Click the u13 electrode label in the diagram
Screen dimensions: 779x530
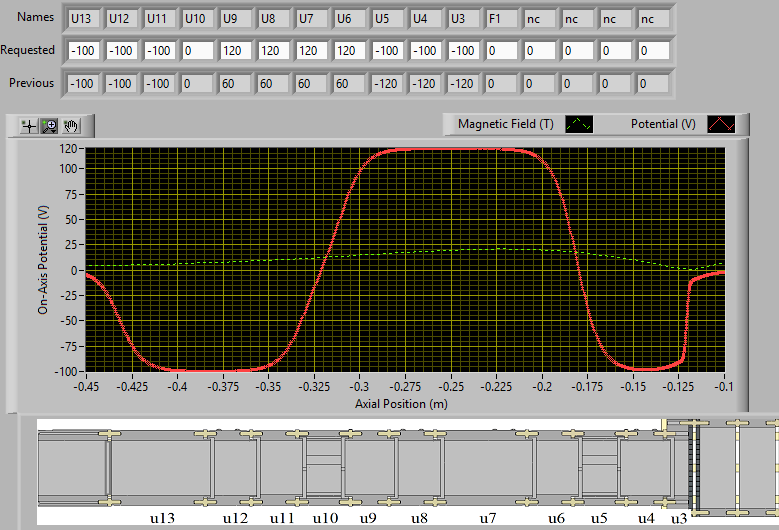tap(162, 518)
